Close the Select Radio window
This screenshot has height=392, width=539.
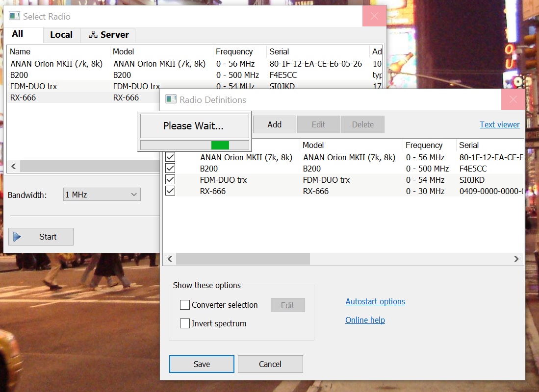[x=374, y=16]
